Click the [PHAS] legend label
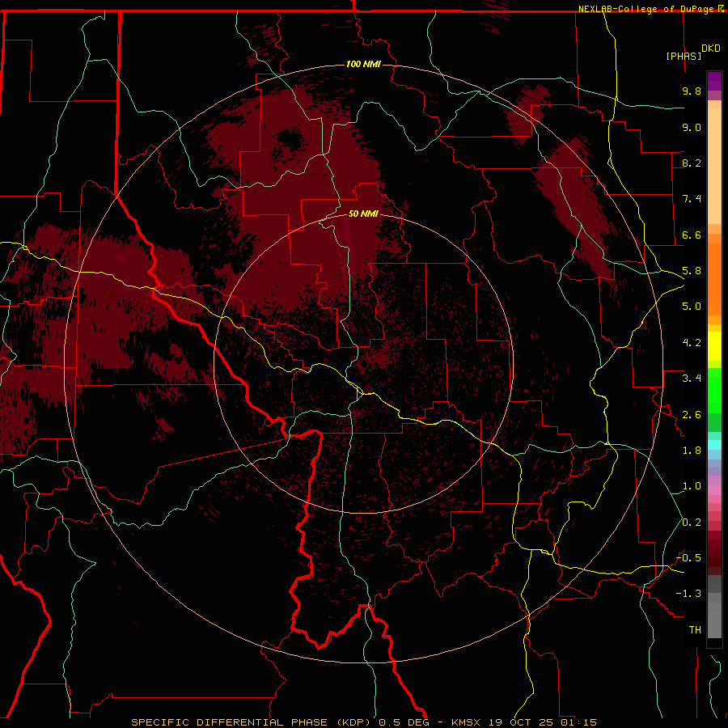Viewport: 728px width, 728px height. (684, 56)
